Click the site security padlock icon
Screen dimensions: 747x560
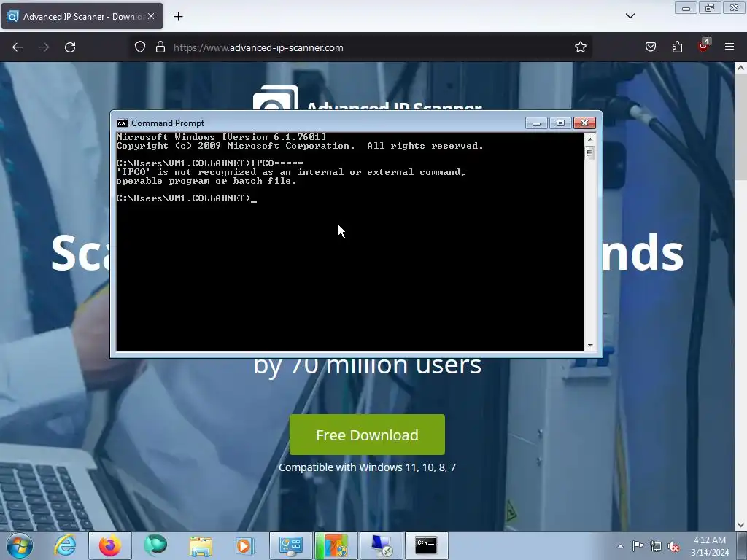[160, 47]
